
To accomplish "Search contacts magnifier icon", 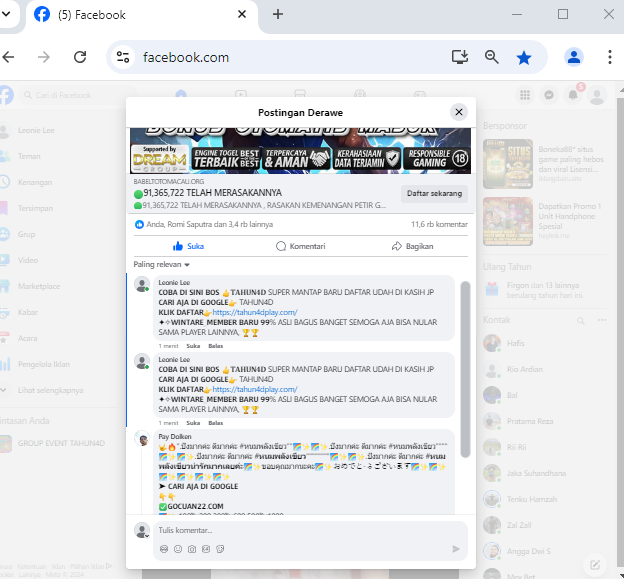I will [x=581, y=320].
